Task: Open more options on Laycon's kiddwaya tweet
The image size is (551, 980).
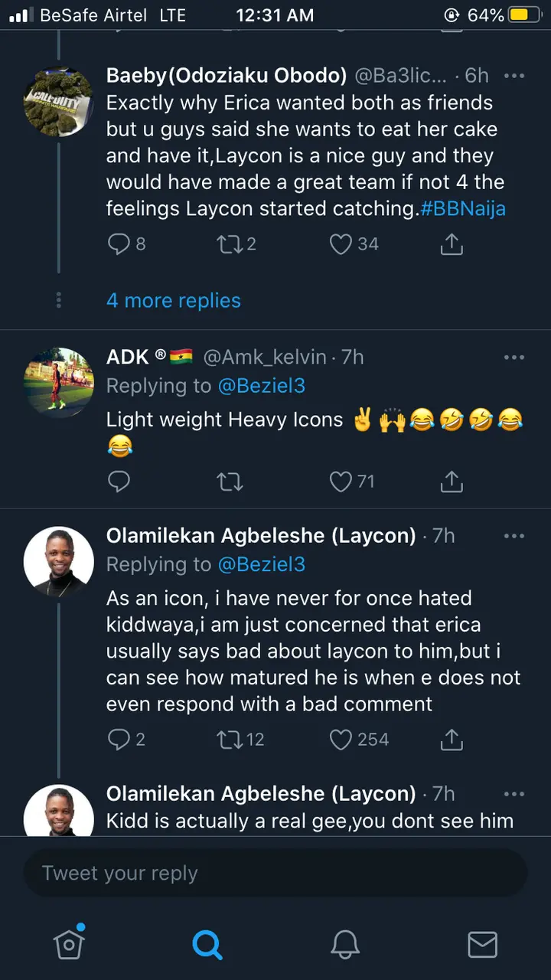Action: [514, 536]
